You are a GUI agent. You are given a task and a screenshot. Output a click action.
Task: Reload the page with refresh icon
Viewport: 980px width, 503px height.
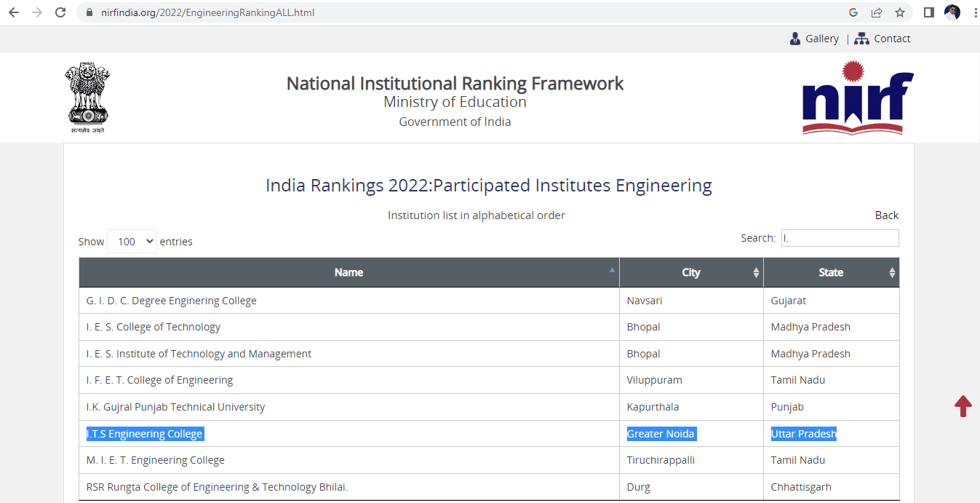coord(60,12)
